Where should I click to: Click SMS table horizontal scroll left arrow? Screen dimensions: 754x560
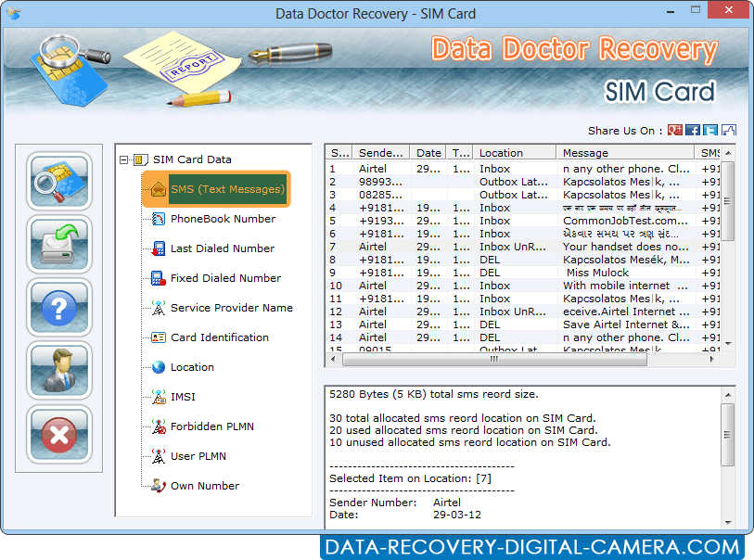tap(333, 360)
